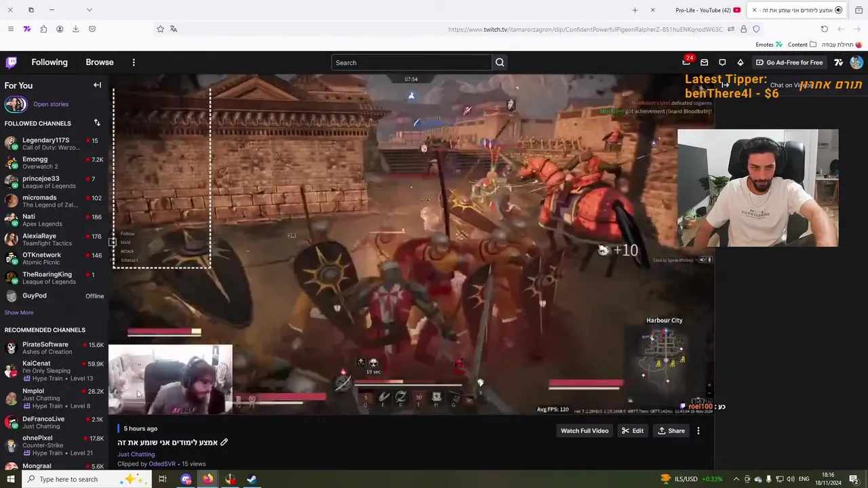Open clipper OdedSVR's profile
This screenshot has height=488, width=868.
(162, 464)
